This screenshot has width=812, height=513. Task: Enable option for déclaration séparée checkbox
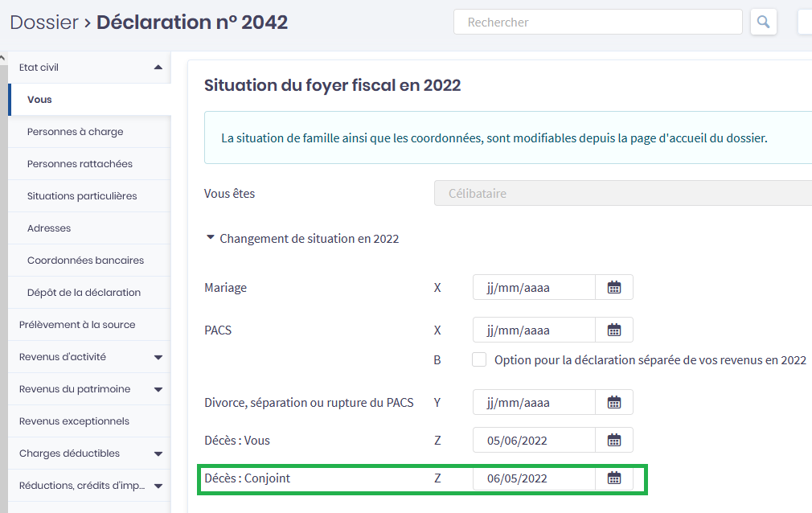tap(479, 360)
